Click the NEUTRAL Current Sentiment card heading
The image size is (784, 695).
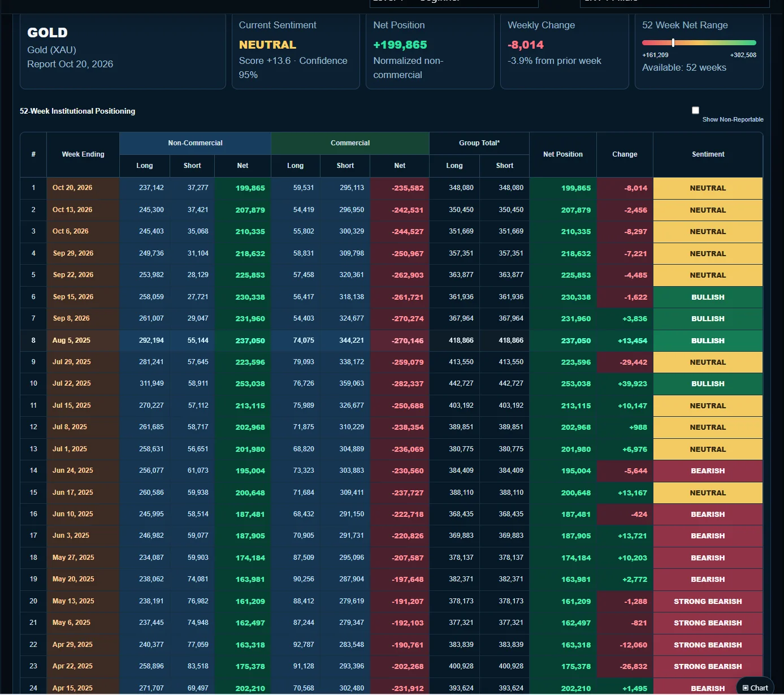tap(267, 45)
